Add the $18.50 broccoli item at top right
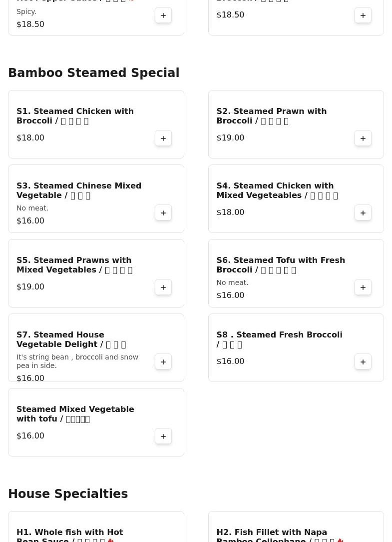This screenshot has width=392, height=542. coord(363,15)
